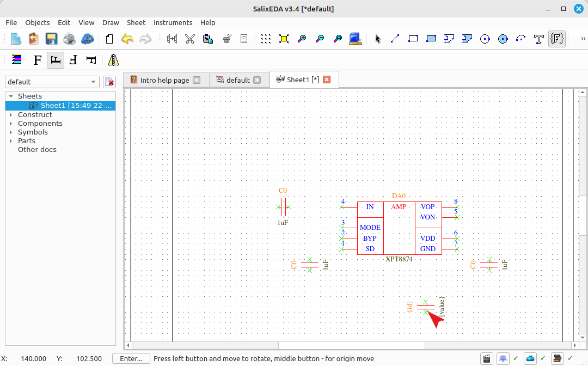Image resolution: width=588 pixels, height=366 pixels.
Task: Click Other docs in the tree
Action: click(x=37, y=150)
